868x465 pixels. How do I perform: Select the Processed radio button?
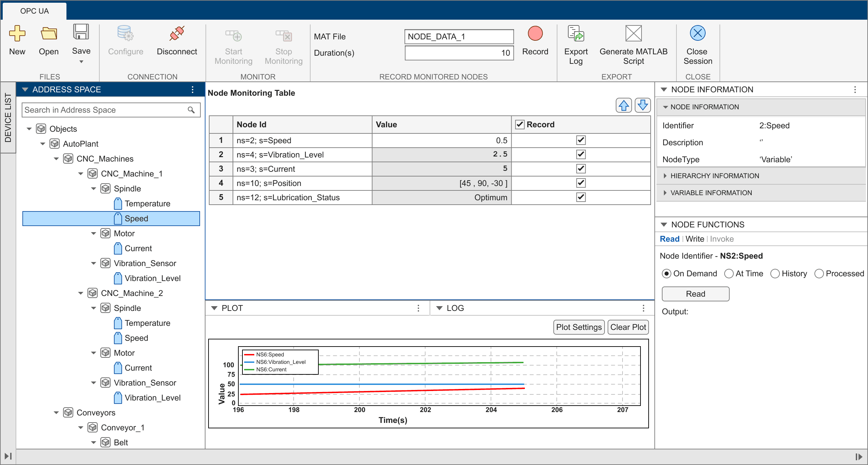coord(819,274)
